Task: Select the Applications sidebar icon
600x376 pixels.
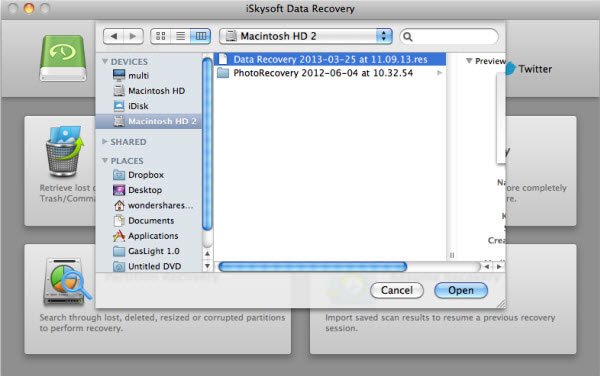Action: coord(119,236)
